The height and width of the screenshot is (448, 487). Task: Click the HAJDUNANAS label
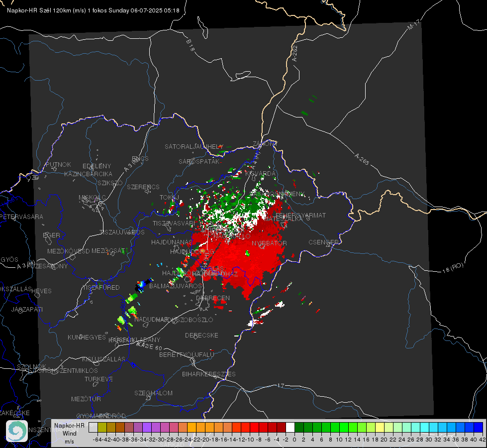point(172,242)
